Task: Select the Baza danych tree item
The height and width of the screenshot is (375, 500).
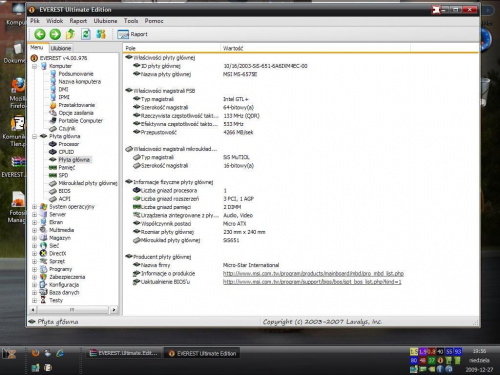Action: click(x=64, y=293)
